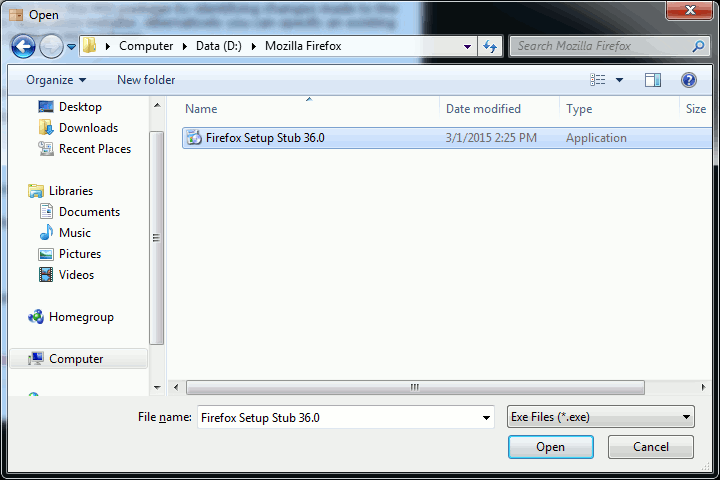Click New folder in toolbar
The width and height of the screenshot is (720, 480).
(x=146, y=80)
